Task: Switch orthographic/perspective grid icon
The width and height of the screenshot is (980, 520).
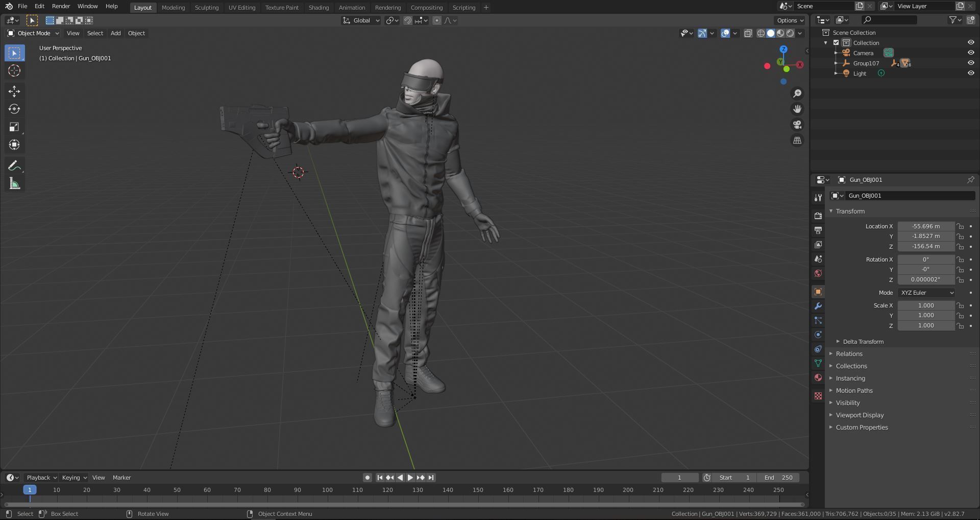Action: coord(797,140)
